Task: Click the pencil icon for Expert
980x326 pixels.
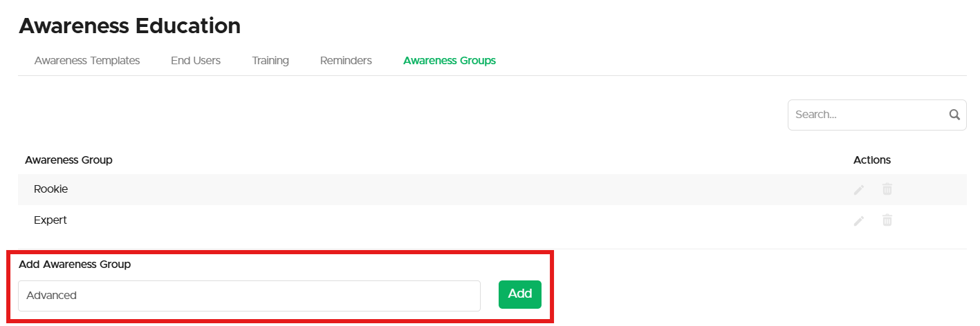Action: (x=859, y=220)
